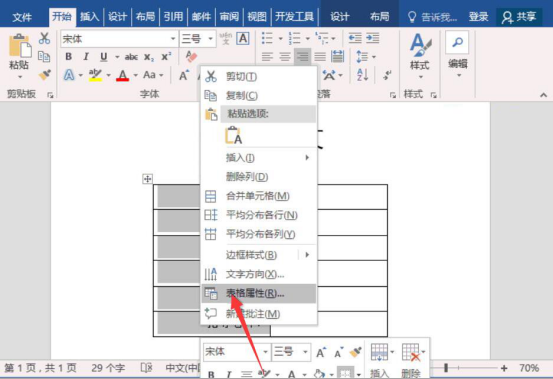Select the Format Painter brush in ribbon
Screen dimensions: 553x379
tap(44, 75)
